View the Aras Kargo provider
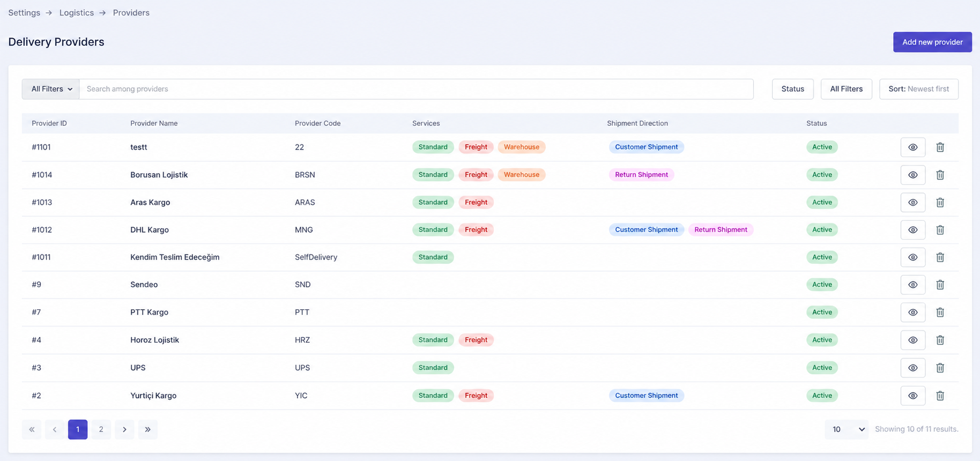The width and height of the screenshot is (980, 461). point(913,203)
